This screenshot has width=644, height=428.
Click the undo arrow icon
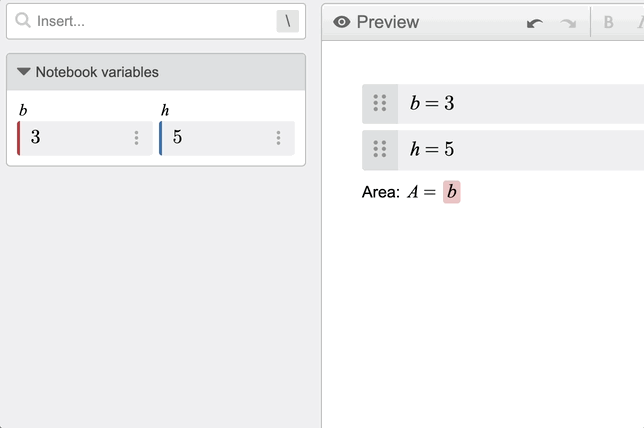(535, 23)
